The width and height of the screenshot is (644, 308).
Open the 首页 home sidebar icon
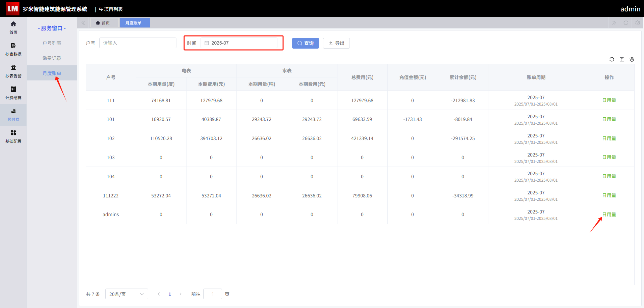click(x=13, y=27)
